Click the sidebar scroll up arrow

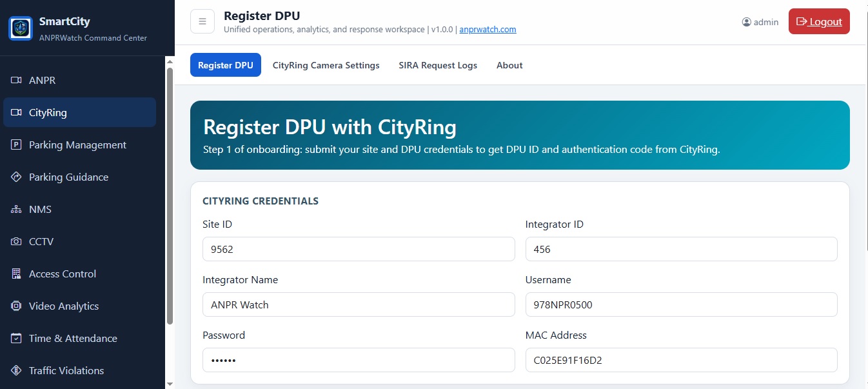(x=170, y=61)
